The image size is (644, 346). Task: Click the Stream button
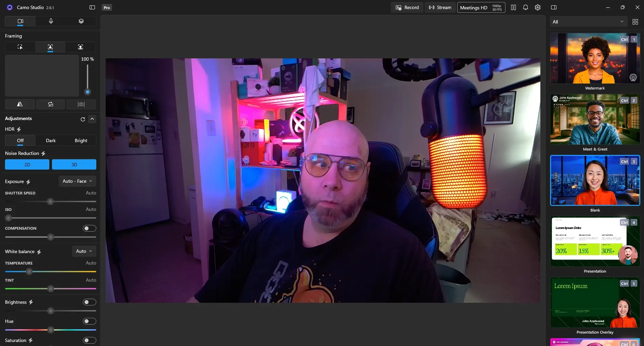pyautogui.click(x=440, y=7)
